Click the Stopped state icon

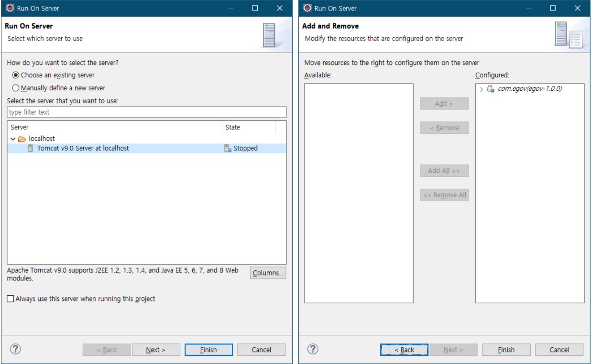tap(228, 148)
